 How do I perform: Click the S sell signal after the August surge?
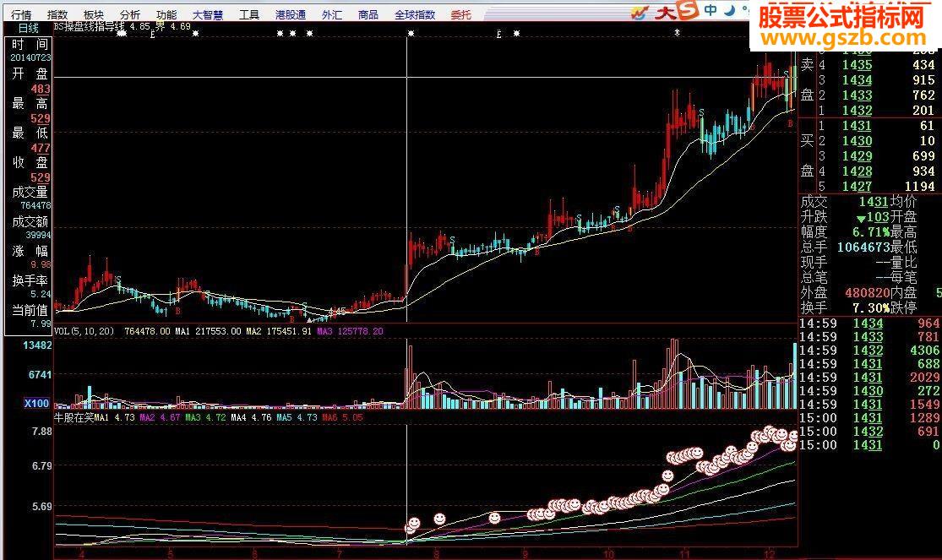pyautogui.click(x=452, y=240)
